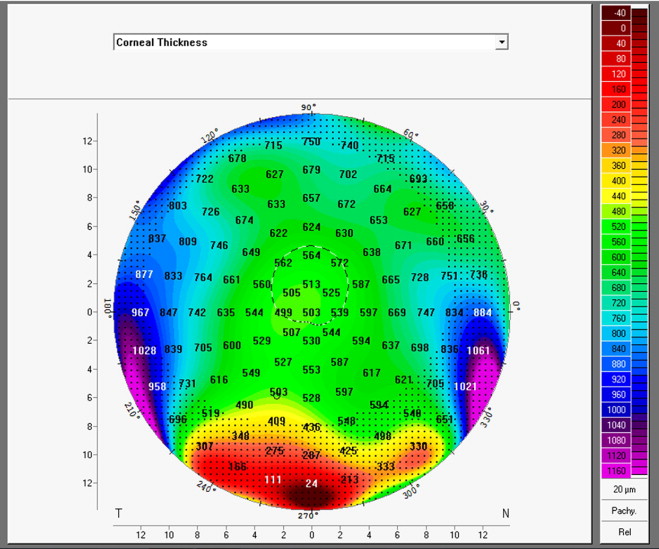Click the 1028 thickness value on temporal side

click(145, 350)
